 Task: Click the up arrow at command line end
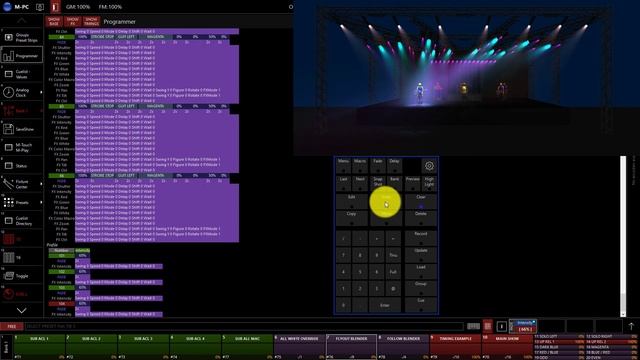[x=631, y=326]
